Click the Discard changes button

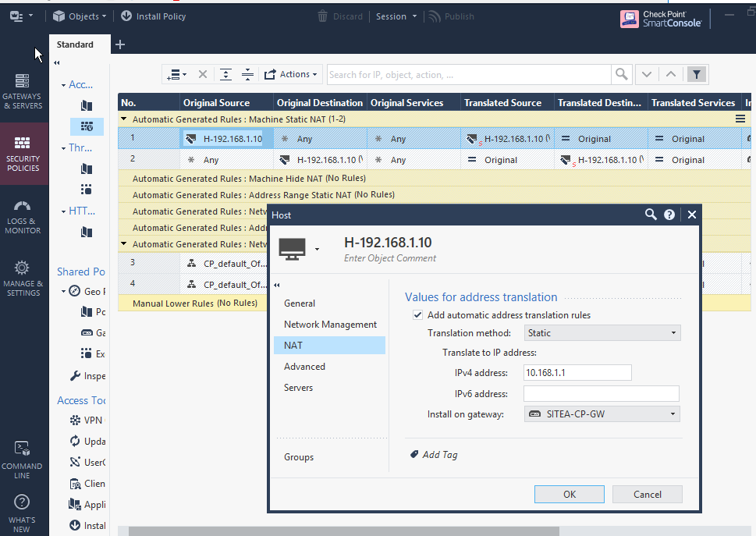[340, 16]
